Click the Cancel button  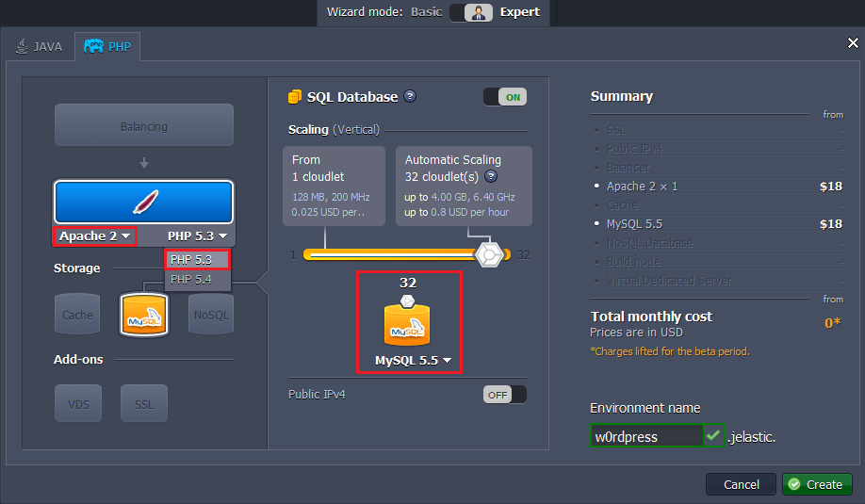741,484
